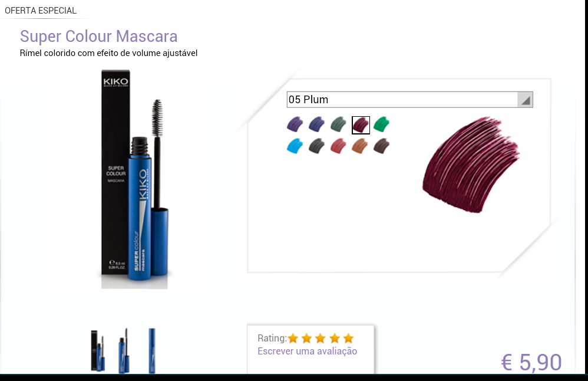
Task: Select the copper orange mascara swatch
Action: [x=360, y=146]
